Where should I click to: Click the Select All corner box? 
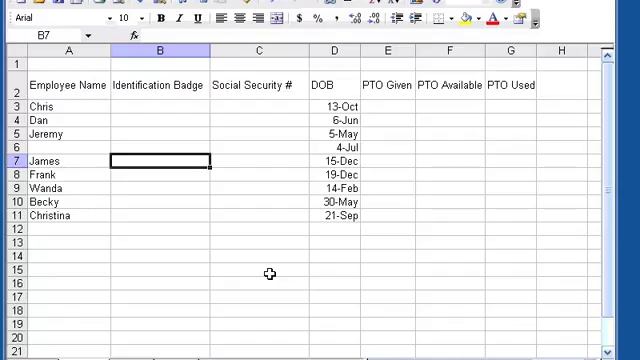point(17,51)
